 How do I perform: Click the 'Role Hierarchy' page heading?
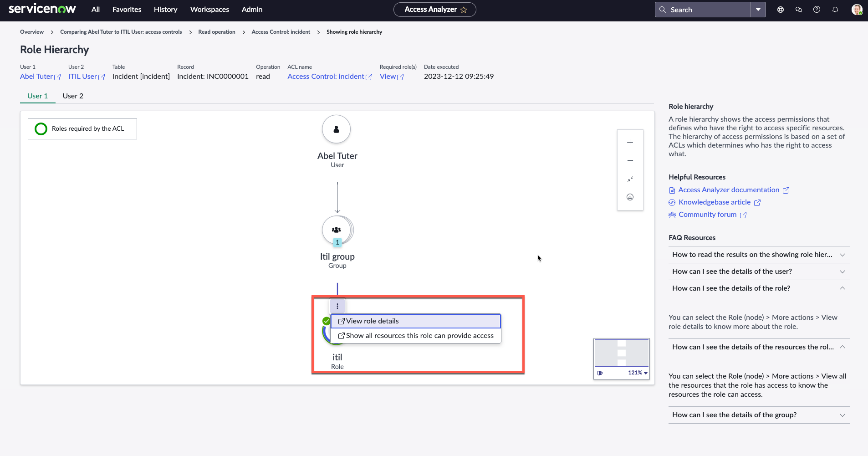click(55, 50)
